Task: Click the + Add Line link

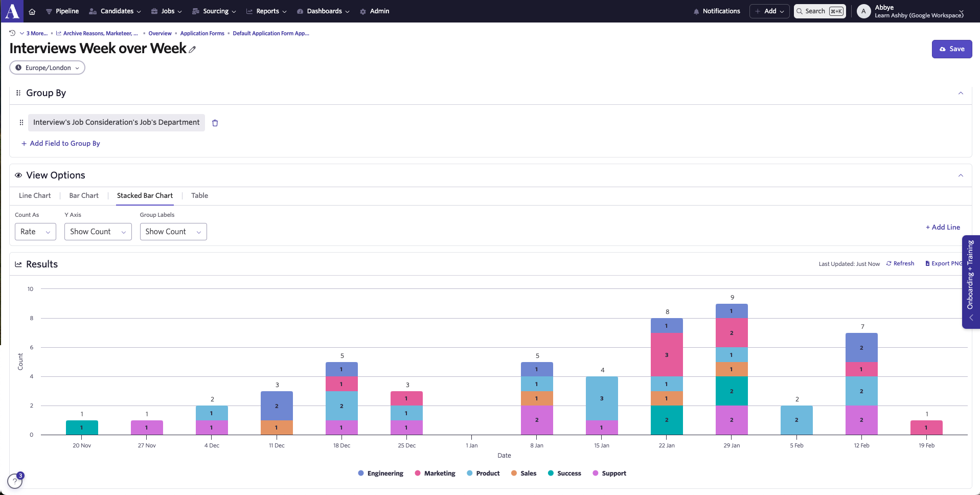Action: (x=943, y=228)
